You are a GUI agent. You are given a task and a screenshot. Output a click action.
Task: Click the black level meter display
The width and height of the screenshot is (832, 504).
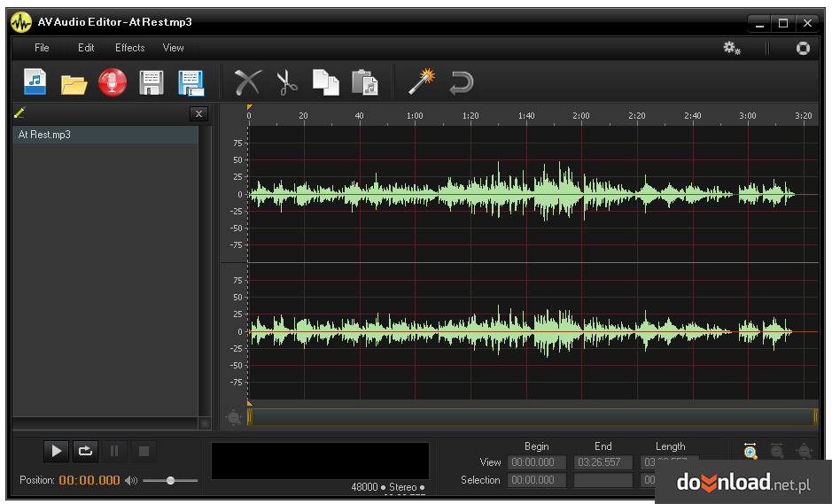320,461
